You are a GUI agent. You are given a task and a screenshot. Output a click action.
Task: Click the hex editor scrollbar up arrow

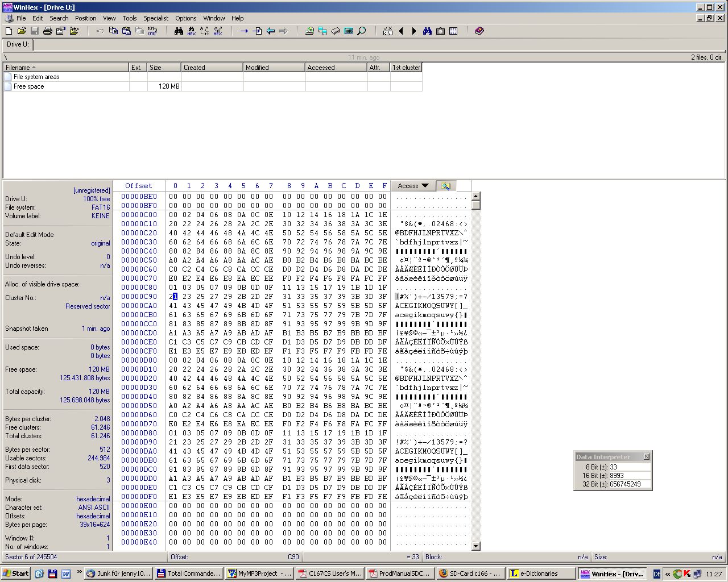[476, 196]
